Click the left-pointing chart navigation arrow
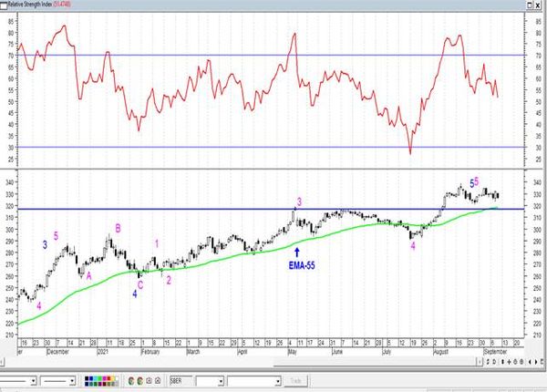Screen dimensions: 547x392 coord(530,362)
